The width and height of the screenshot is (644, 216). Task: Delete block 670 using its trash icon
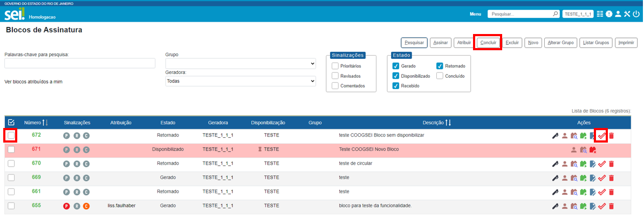coord(611,164)
